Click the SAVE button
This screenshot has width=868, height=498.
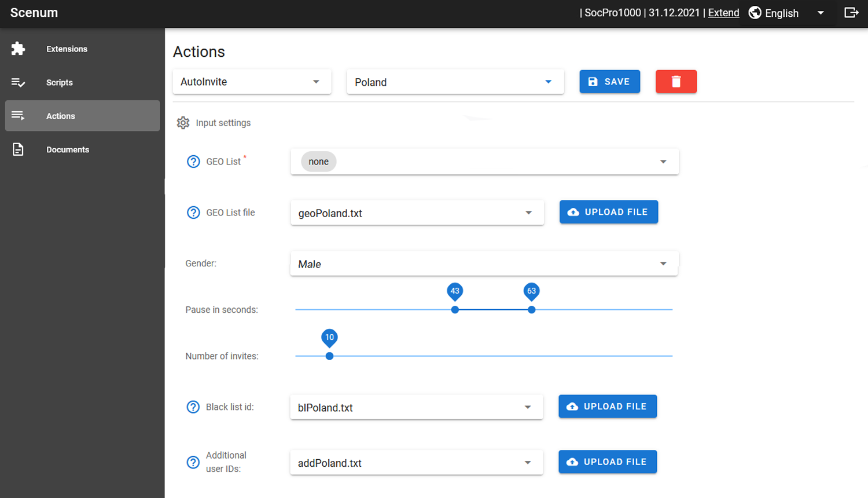[610, 82]
